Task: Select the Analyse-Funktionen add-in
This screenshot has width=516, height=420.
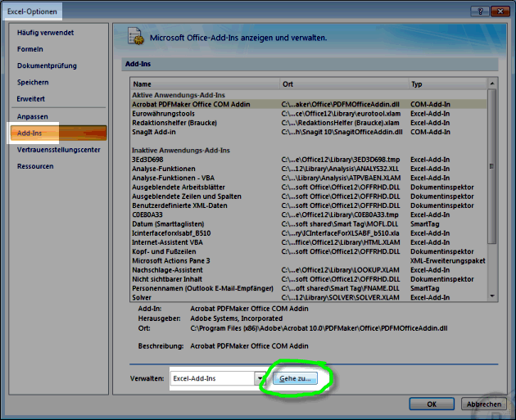Action: pyautogui.click(x=308, y=169)
